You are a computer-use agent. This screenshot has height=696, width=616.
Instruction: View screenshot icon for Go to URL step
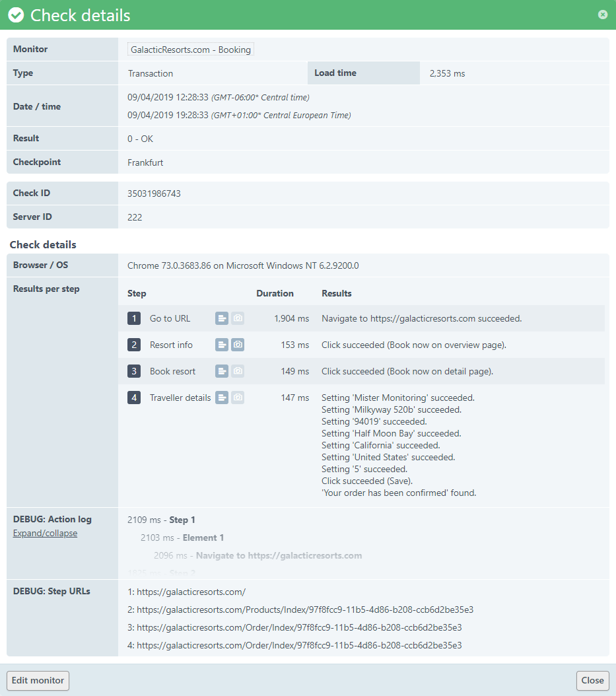click(x=238, y=318)
